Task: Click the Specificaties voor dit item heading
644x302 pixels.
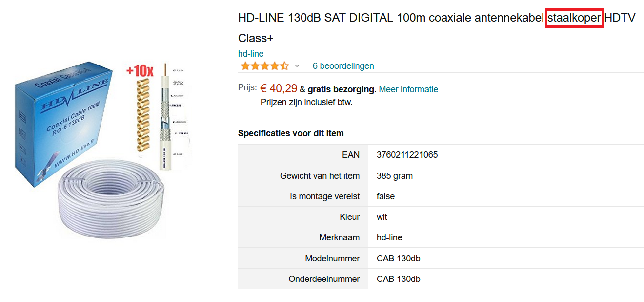Action: point(291,133)
